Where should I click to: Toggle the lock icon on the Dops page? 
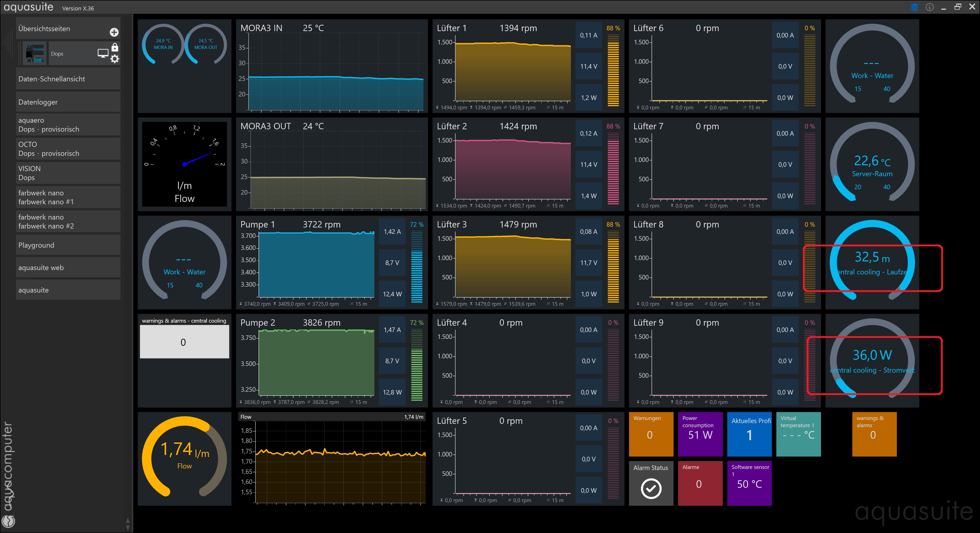pyautogui.click(x=115, y=47)
